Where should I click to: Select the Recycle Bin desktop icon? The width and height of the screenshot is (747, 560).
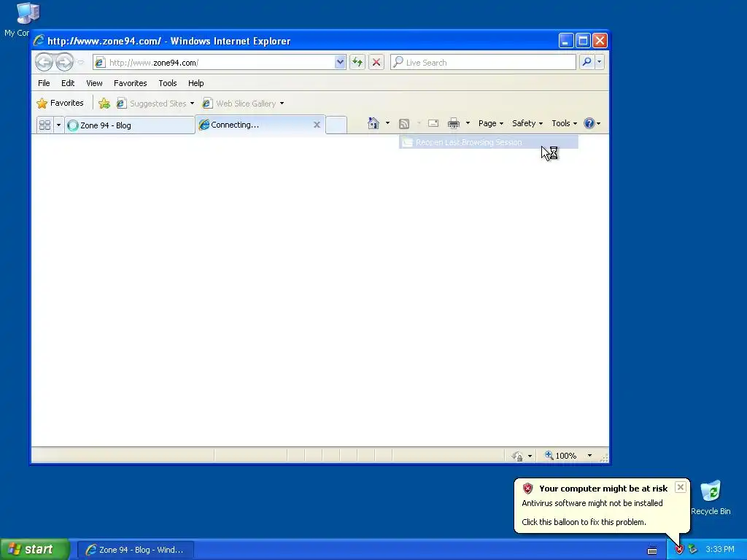click(x=711, y=497)
